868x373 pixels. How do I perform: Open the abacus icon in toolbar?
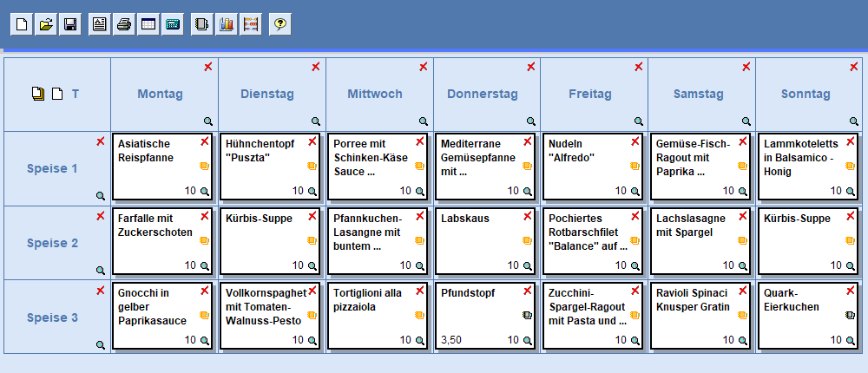coord(251,24)
